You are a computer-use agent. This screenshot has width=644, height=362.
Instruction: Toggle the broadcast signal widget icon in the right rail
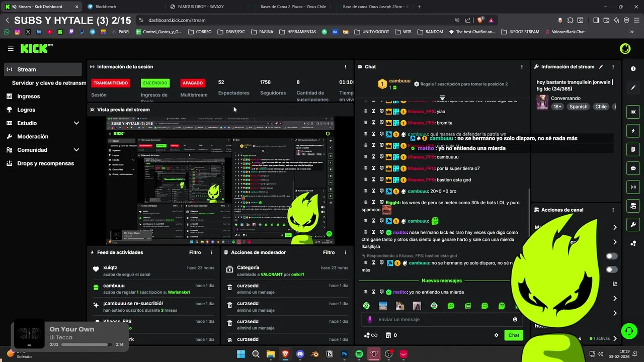pyautogui.click(x=633, y=187)
